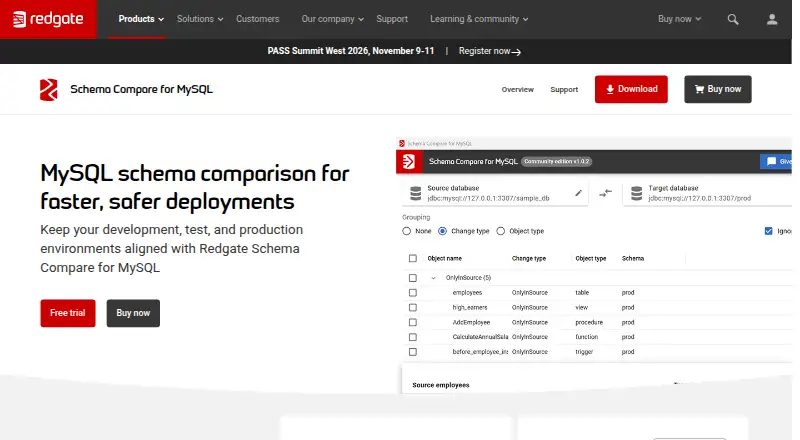The height and width of the screenshot is (440, 800).
Task: Click the Schema Compare for MySQL page title
Action: click(141, 89)
